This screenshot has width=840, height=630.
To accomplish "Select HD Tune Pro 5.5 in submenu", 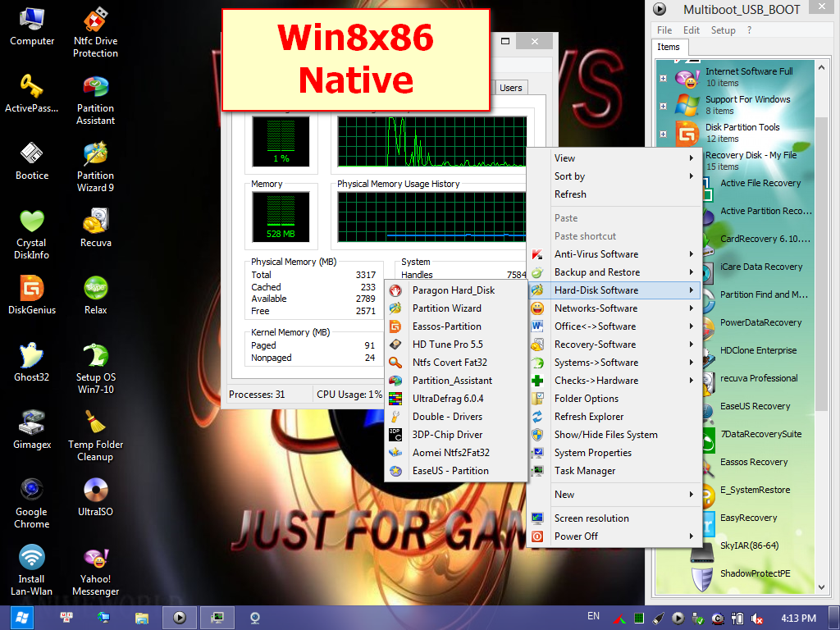I will coord(456,345).
